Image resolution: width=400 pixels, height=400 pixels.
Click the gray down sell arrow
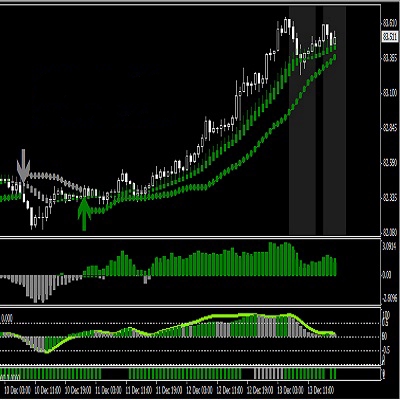coord(23,165)
